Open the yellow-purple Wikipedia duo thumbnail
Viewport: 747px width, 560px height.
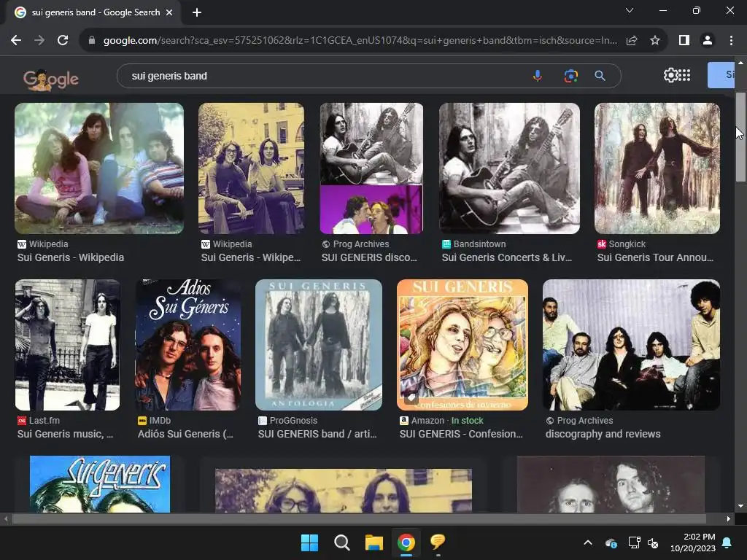pos(251,168)
